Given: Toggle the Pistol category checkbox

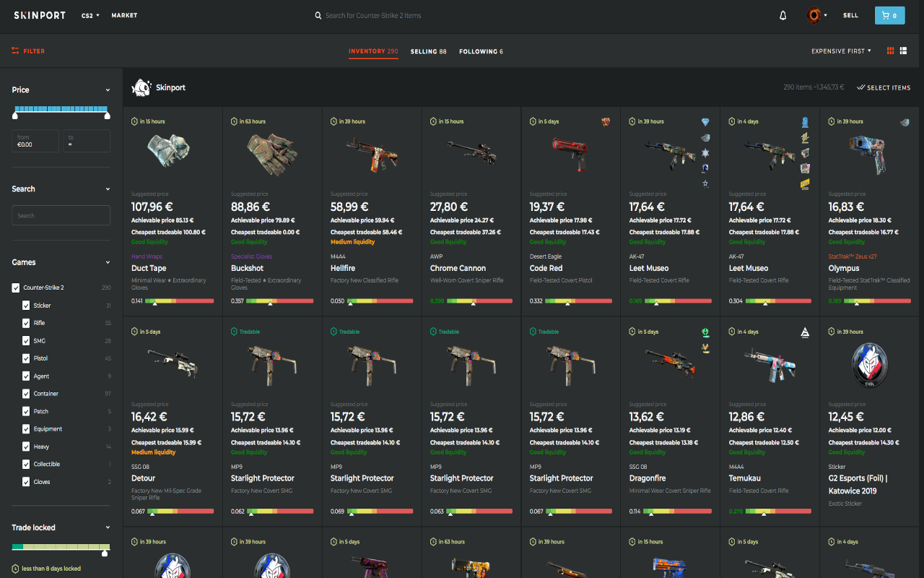Looking at the screenshot, I should point(27,358).
